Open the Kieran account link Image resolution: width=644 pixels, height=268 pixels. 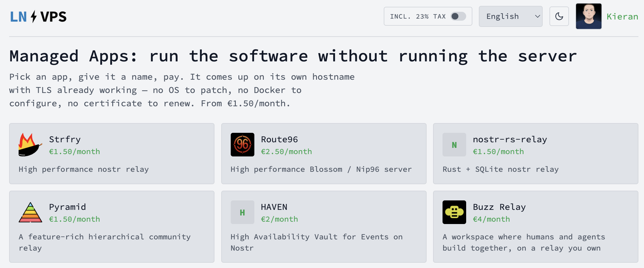(x=622, y=17)
